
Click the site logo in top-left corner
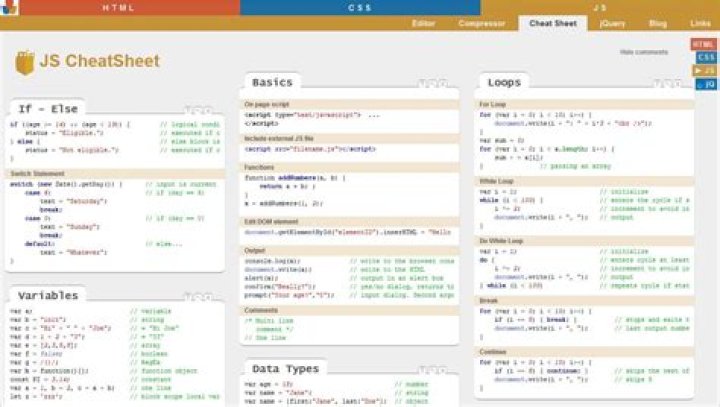point(9,7)
